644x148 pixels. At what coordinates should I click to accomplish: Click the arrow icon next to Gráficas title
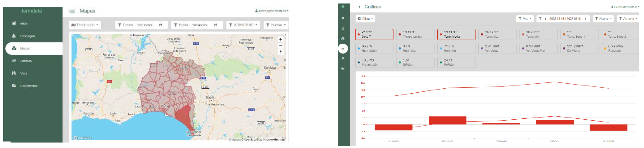tap(358, 7)
